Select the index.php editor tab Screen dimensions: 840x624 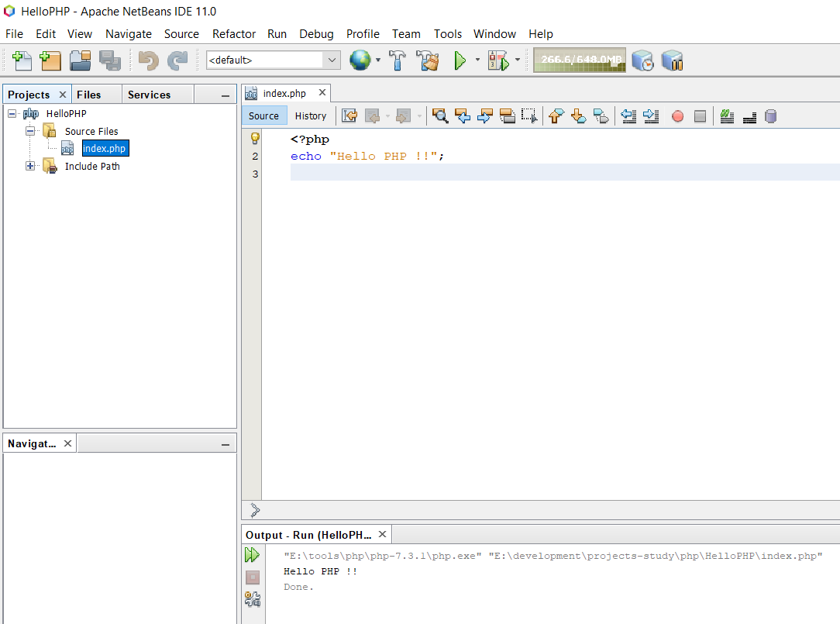click(x=284, y=93)
